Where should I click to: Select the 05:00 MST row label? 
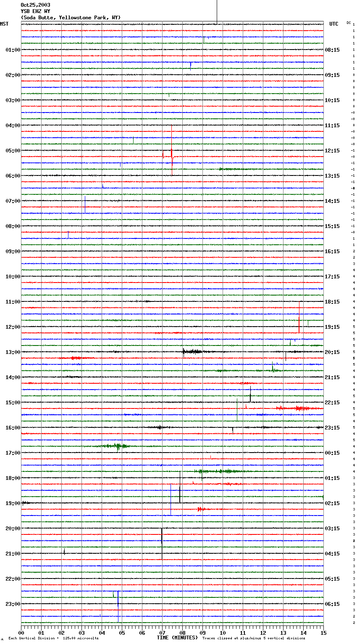click(x=13, y=151)
